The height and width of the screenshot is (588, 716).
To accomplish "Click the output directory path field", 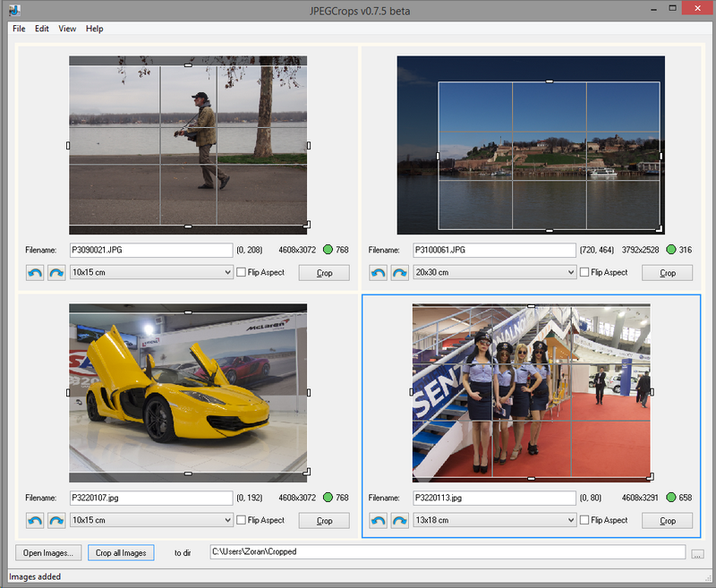I will coord(447,552).
